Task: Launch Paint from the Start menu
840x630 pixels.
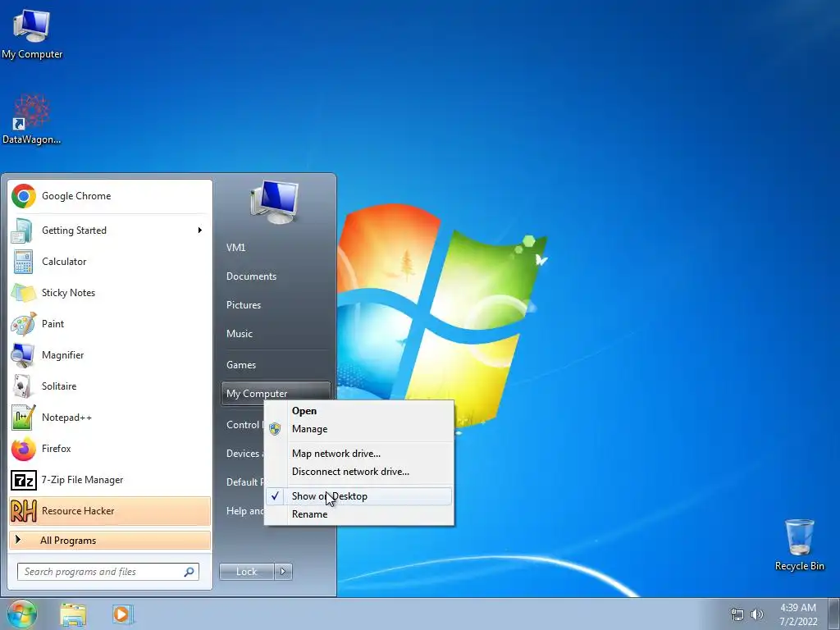Action: 110,323
